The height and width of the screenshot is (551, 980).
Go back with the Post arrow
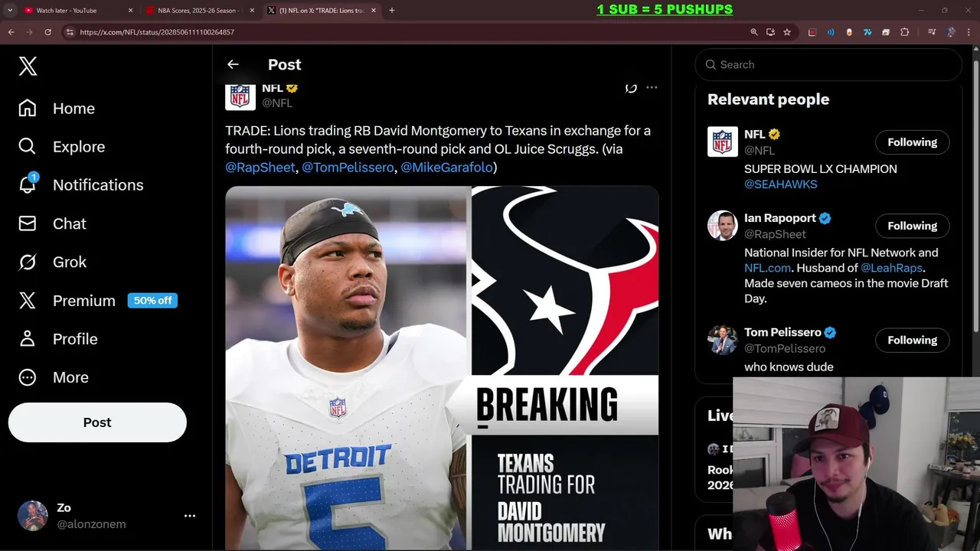[233, 64]
